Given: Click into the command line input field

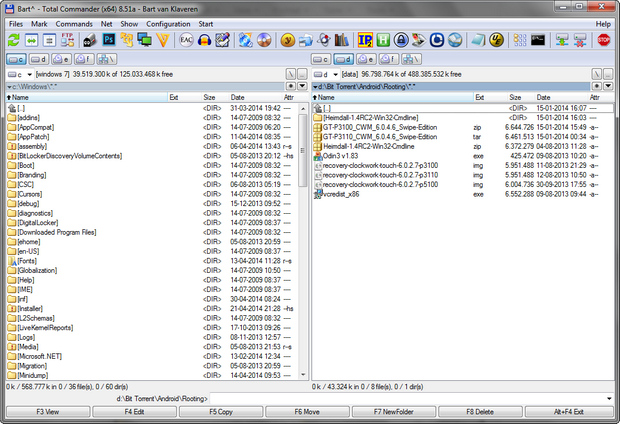Looking at the screenshot, I should coord(407,399).
